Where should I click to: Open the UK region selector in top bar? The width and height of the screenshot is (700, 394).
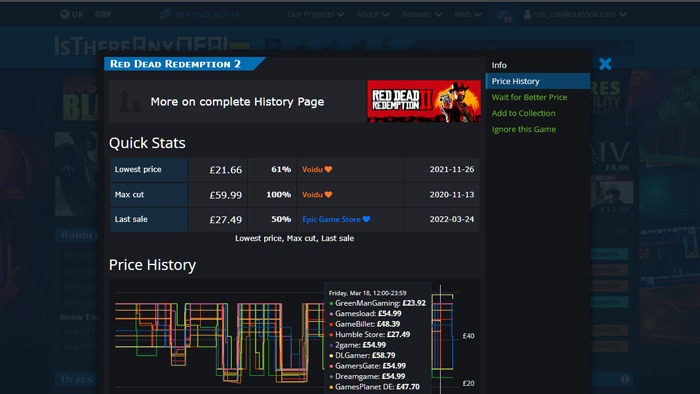[72, 14]
